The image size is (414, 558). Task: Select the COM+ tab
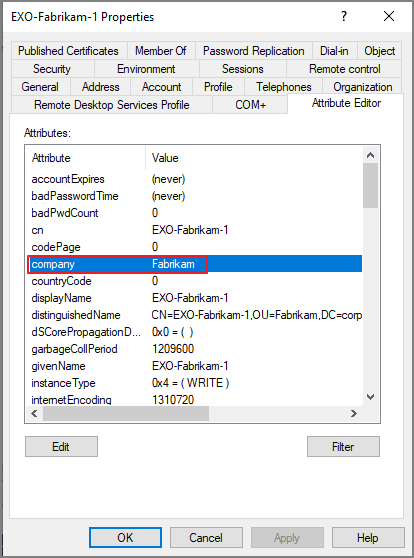pyautogui.click(x=251, y=105)
